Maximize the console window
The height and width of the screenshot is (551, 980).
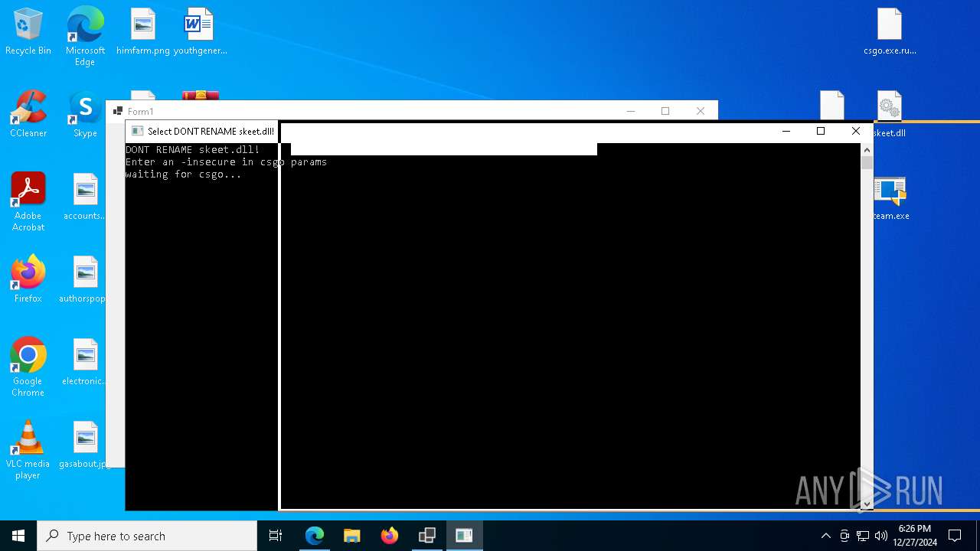821,132
